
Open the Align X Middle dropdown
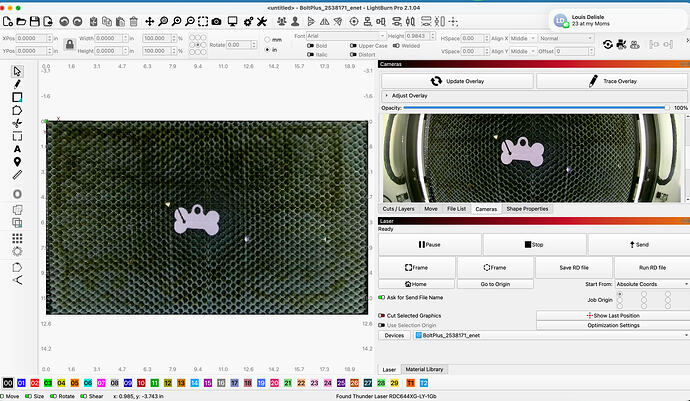[523, 38]
